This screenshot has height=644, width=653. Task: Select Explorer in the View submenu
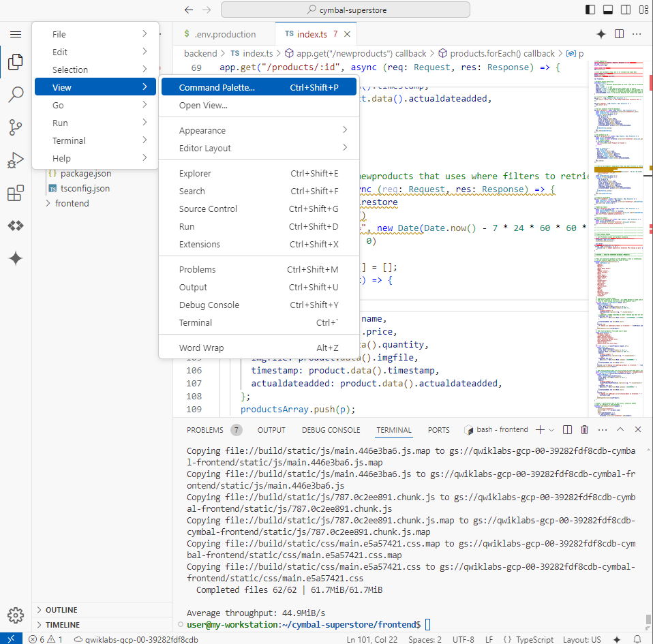[259, 173]
